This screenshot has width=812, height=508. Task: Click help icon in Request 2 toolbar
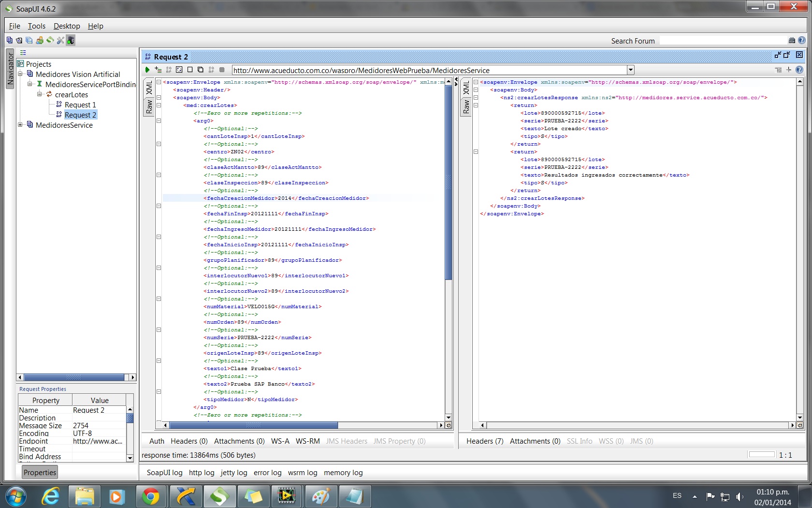point(799,70)
